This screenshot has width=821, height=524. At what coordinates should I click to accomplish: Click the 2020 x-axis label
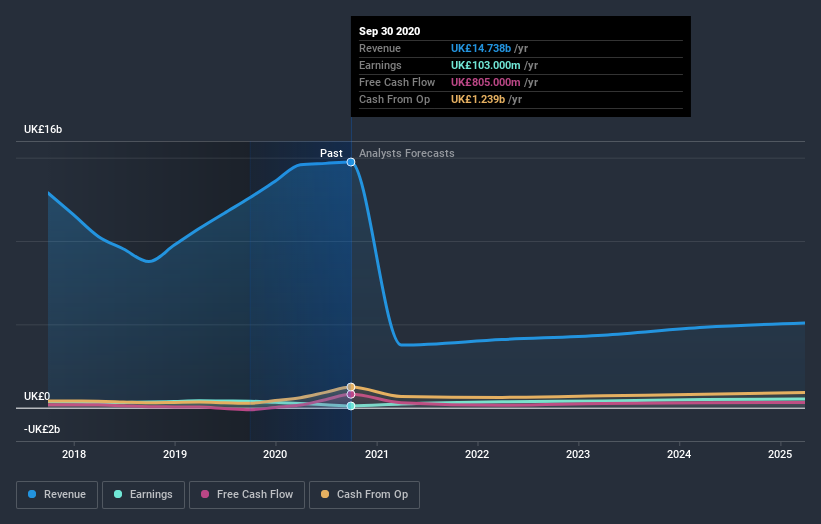(x=275, y=454)
